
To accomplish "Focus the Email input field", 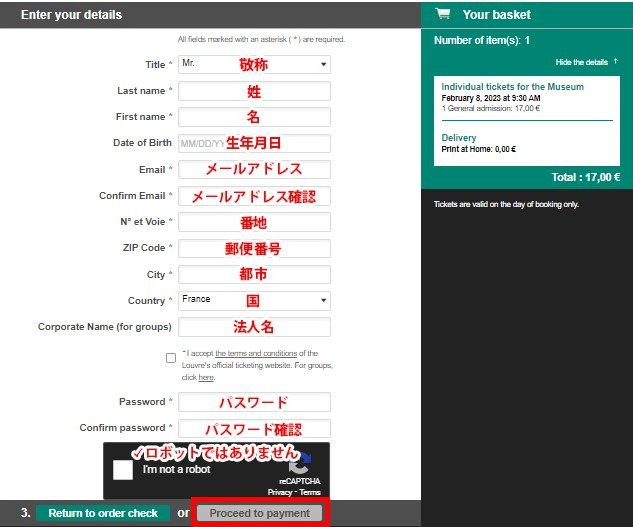I will (x=254, y=169).
